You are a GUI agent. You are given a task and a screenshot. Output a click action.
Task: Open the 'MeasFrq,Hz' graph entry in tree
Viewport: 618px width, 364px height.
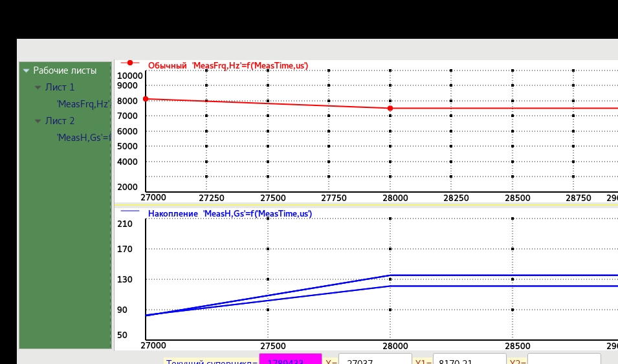pyautogui.click(x=83, y=103)
